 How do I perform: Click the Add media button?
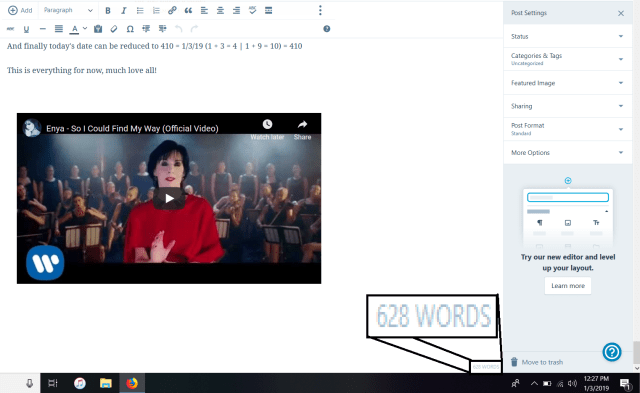point(20,10)
